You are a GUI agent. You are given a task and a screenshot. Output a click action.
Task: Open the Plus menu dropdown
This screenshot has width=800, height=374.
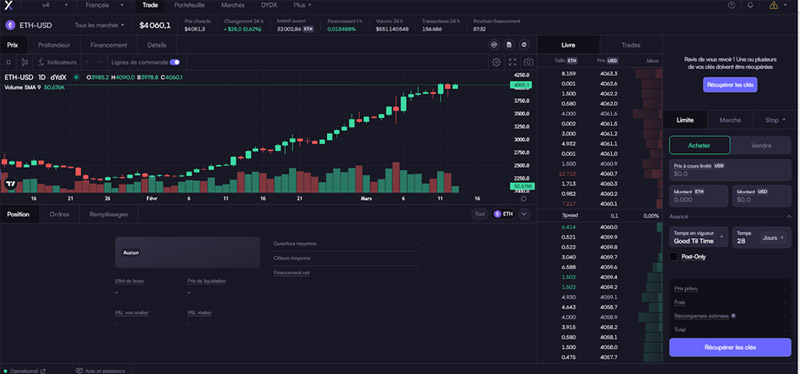[303, 5]
